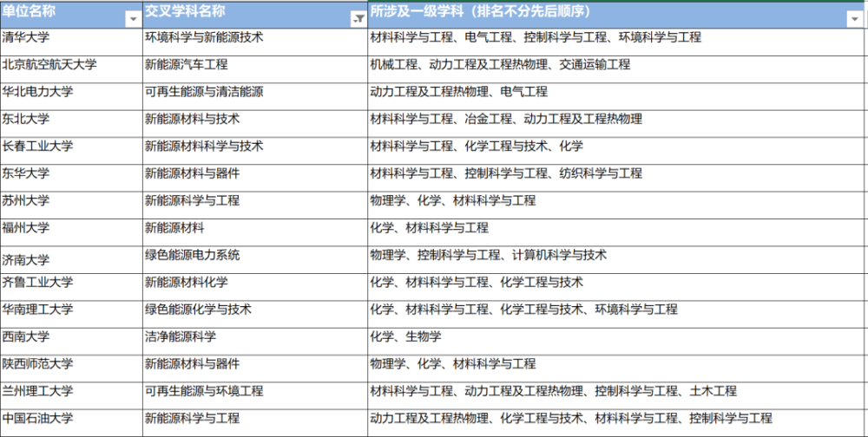
Task: Click the cell 苏州大学
Action: point(71,205)
